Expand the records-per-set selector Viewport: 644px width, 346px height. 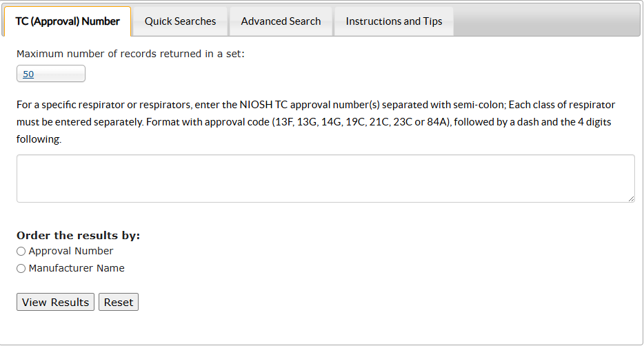[x=51, y=74]
